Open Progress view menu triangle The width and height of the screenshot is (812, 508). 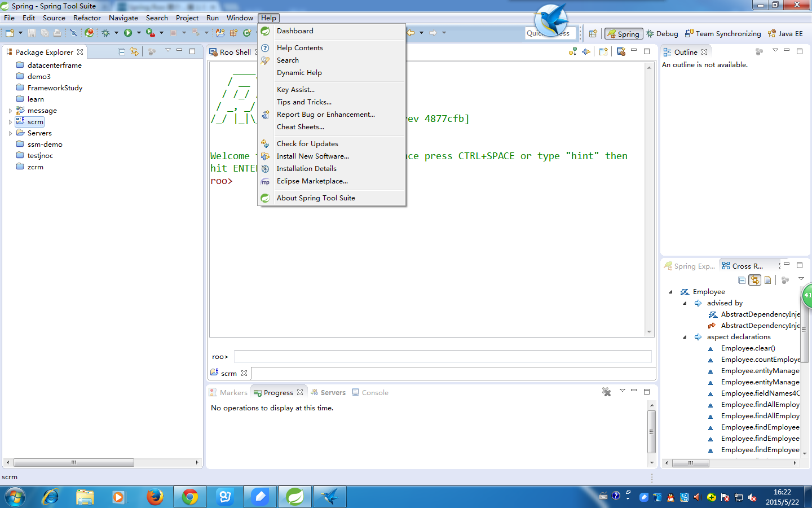coord(623,391)
